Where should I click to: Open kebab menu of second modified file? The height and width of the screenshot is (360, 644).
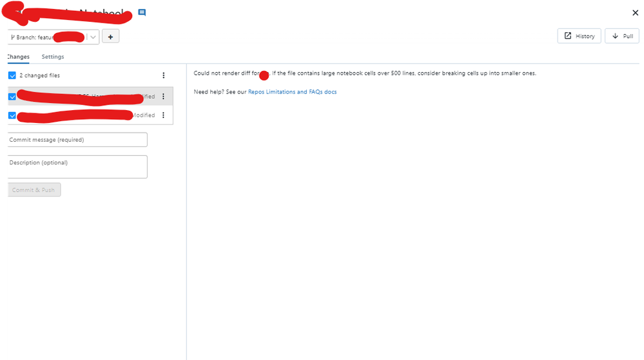[163, 115]
